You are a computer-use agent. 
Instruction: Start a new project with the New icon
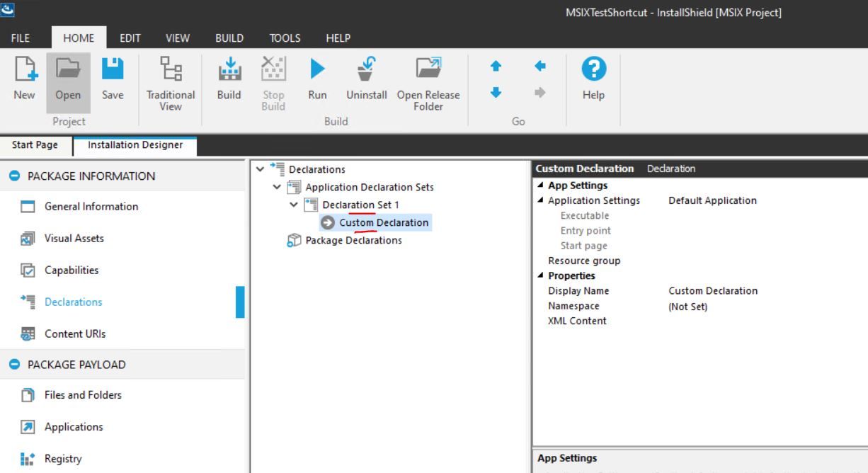click(23, 78)
